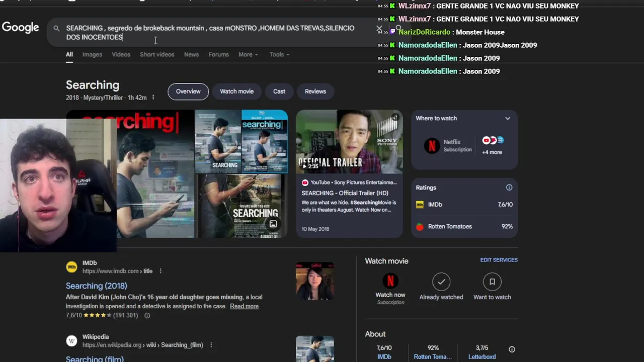
Task: Click the IMDb logo in Ratings panel
Action: point(420,205)
